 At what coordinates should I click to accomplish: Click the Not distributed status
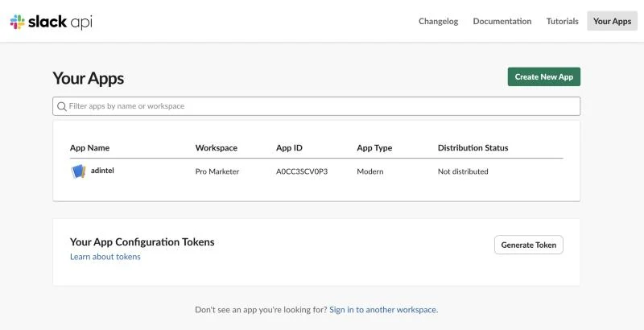[x=463, y=171]
